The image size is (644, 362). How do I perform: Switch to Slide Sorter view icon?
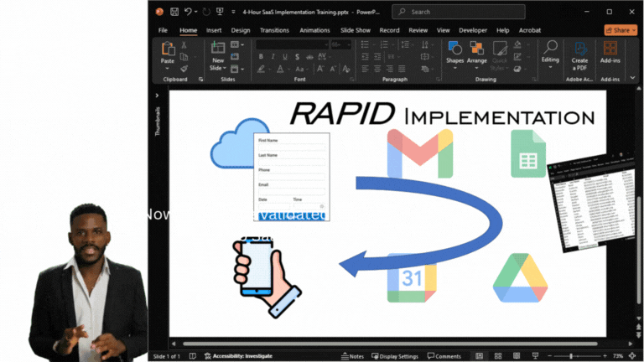point(498,356)
